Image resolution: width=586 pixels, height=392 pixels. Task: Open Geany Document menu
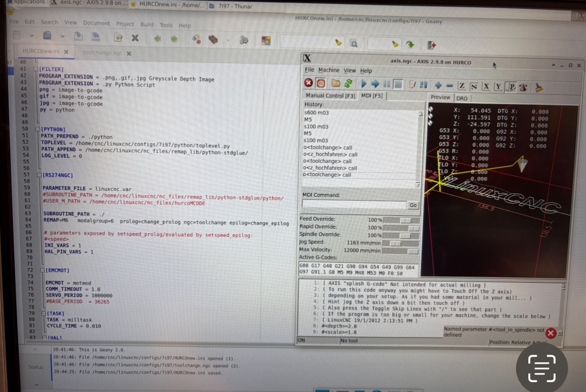[x=96, y=23]
